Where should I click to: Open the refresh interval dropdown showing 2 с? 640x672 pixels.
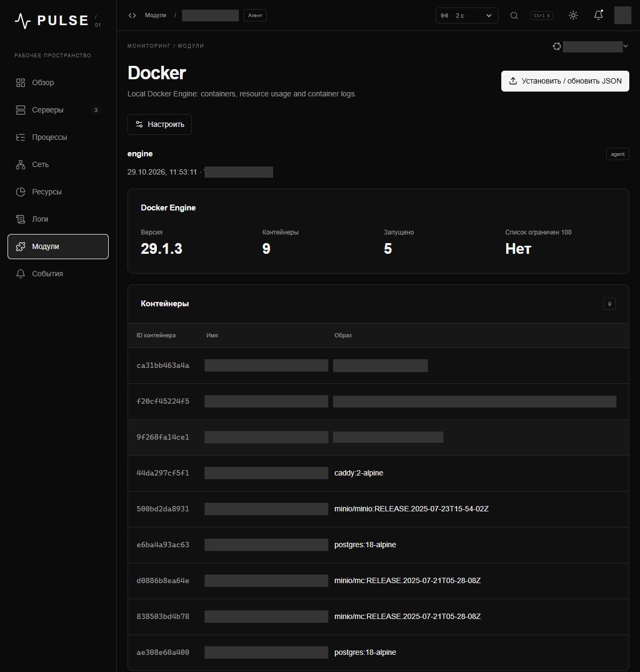coord(467,16)
